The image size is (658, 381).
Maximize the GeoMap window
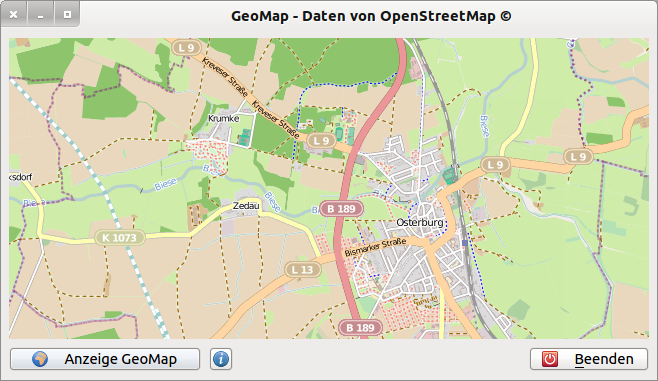coord(67,15)
